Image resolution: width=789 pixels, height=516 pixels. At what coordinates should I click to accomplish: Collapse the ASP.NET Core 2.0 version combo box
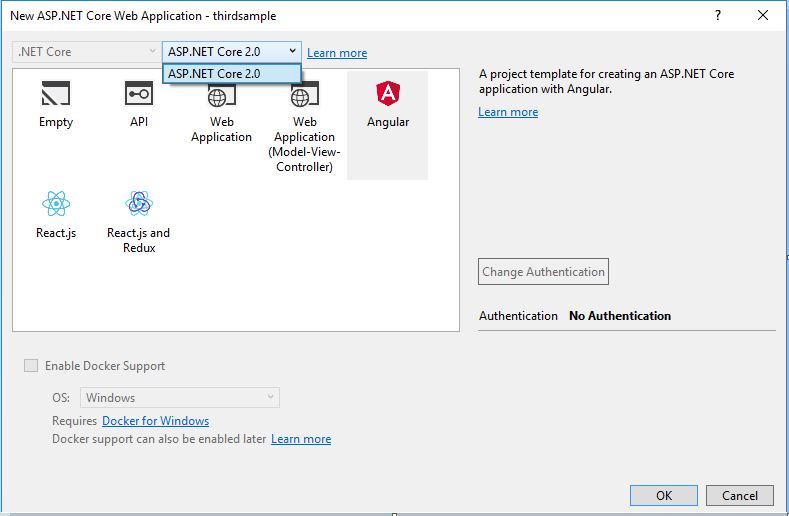[x=231, y=52]
